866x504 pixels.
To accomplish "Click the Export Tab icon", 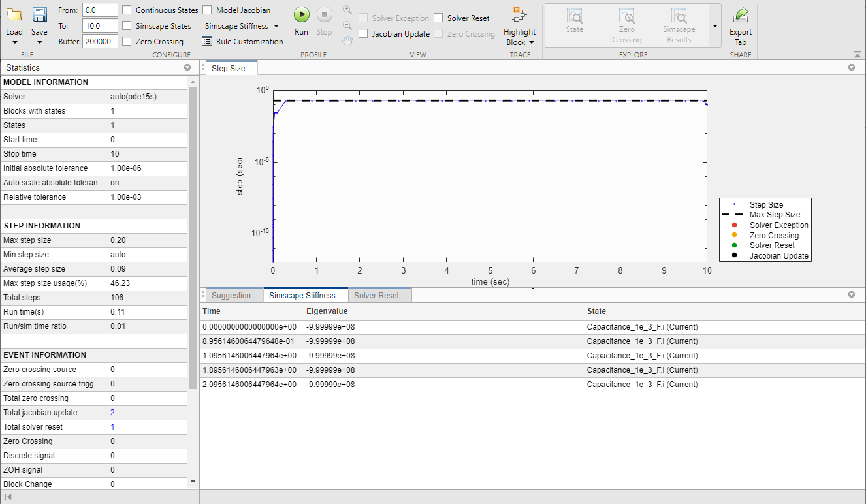I will [x=741, y=15].
